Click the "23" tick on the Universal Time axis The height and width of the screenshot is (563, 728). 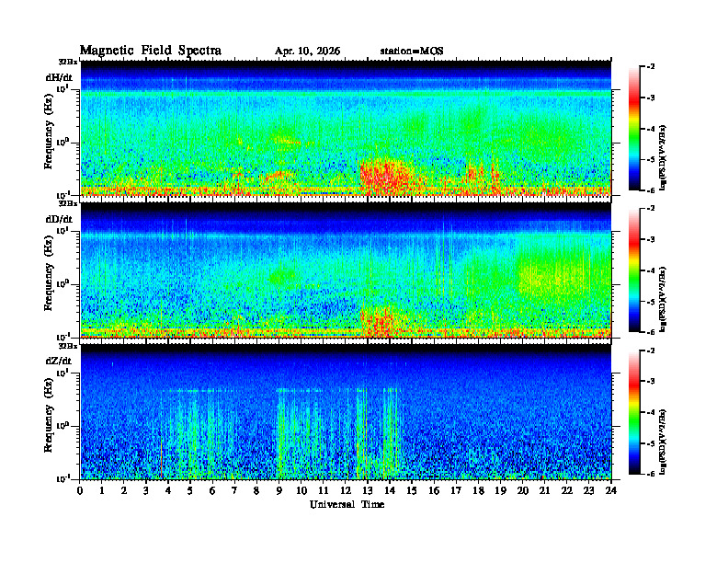pos(588,491)
